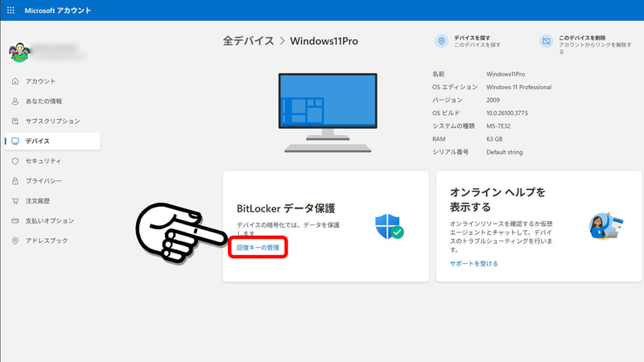
Task: Click the Microsoft アカウント header title
Action: 57,10
